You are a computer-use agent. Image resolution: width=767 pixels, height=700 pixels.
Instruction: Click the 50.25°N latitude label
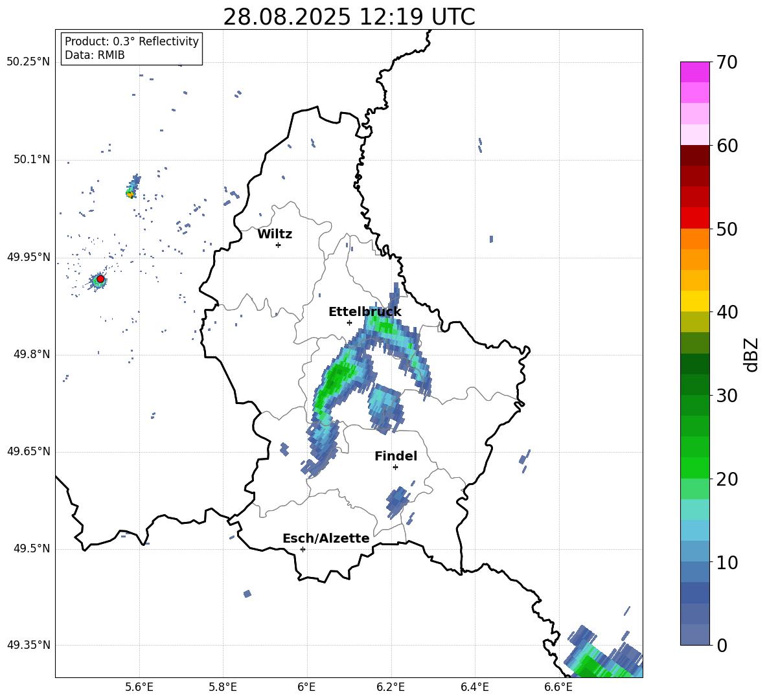29,62
